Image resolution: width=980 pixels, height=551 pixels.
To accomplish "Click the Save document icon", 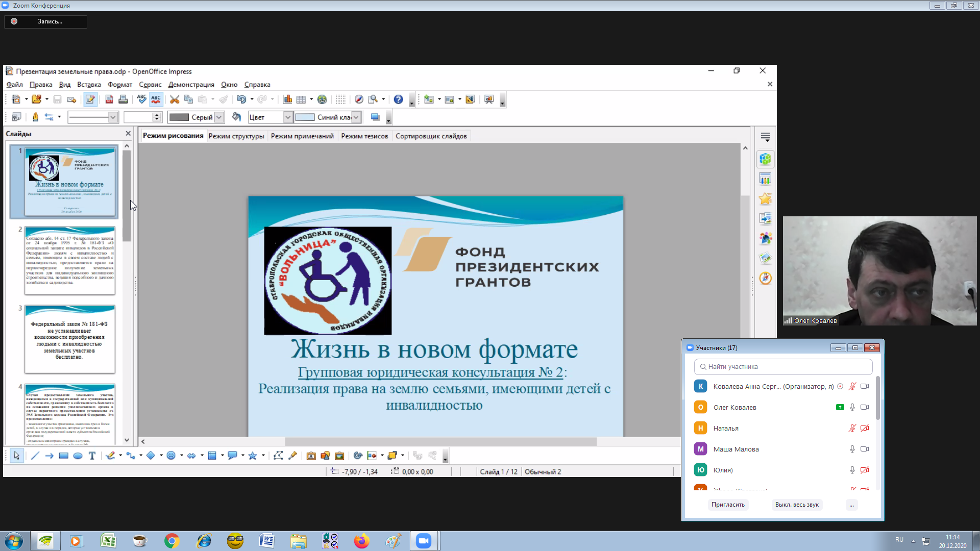I will coord(57,99).
